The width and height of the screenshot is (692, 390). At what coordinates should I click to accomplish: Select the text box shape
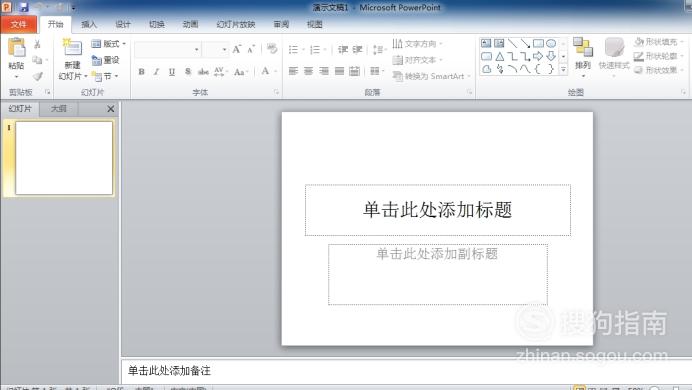[x=486, y=43]
